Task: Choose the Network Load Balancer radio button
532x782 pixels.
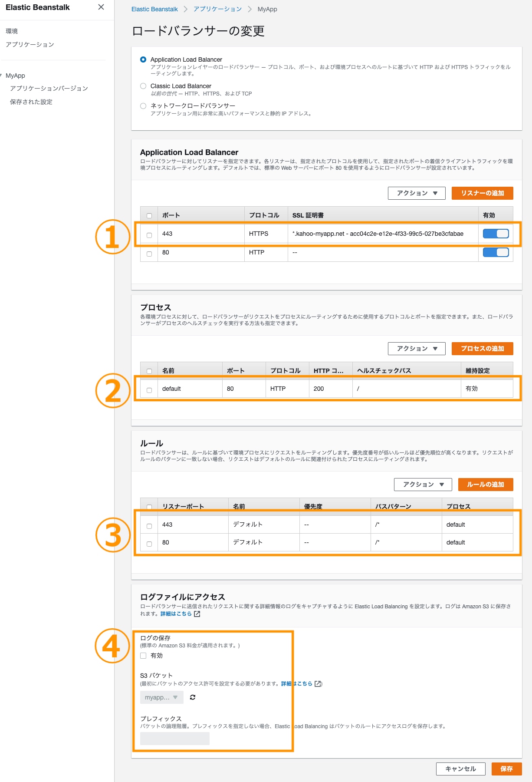Action: coord(143,106)
